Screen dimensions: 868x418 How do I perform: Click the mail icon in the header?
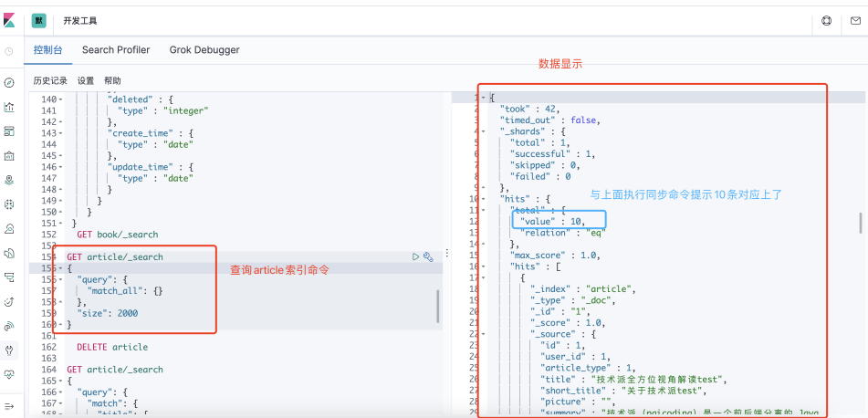854,20
